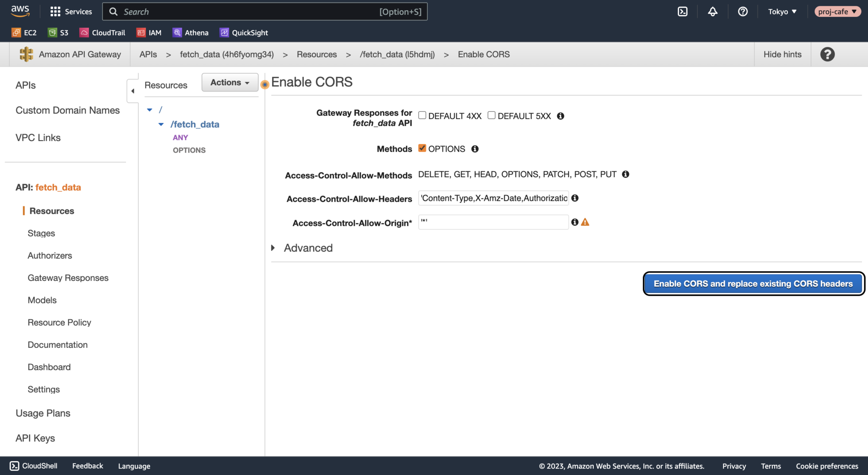
Task: Collapse the /fetch_data resource tree
Action: (x=161, y=124)
